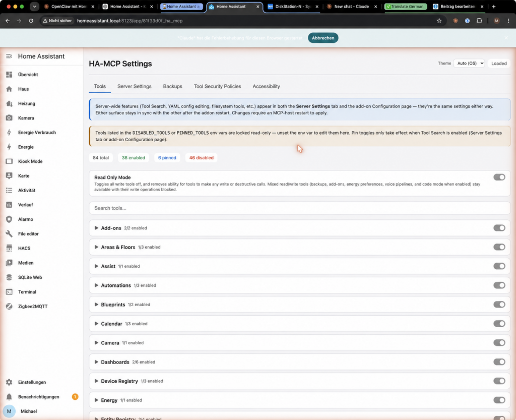Expand the Add-ons tool group

tap(96, 228)
